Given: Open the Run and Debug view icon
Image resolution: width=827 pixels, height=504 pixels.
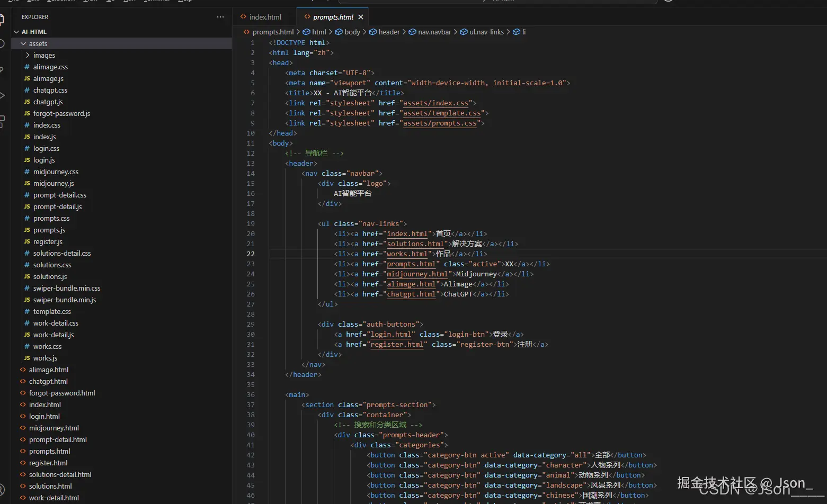Looking at the screenshot, I should coord(2,95).
